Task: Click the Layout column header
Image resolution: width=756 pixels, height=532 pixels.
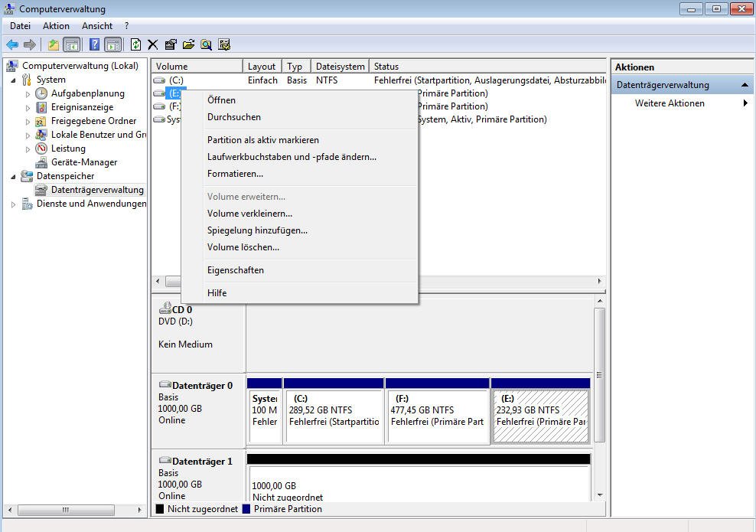Action: 262,67
